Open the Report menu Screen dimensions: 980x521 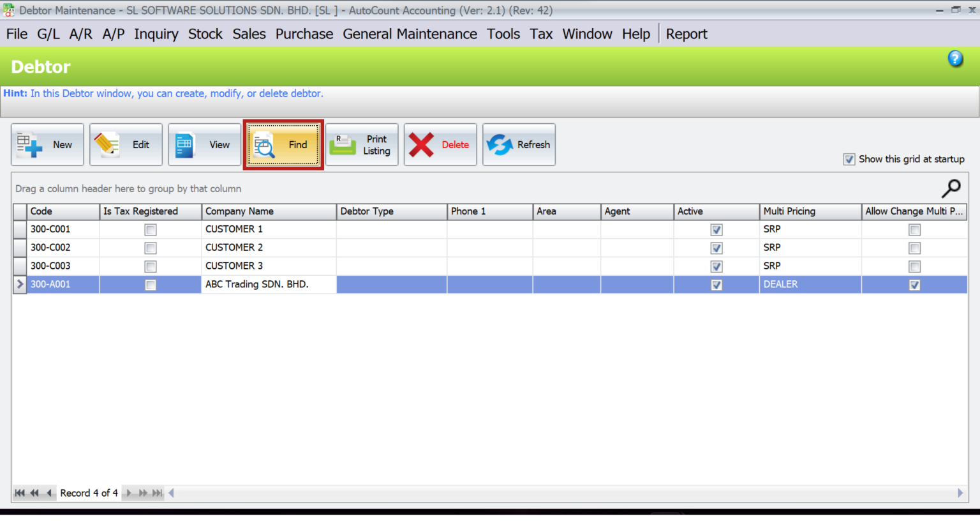pyautogui.click(x=687, y=34)
